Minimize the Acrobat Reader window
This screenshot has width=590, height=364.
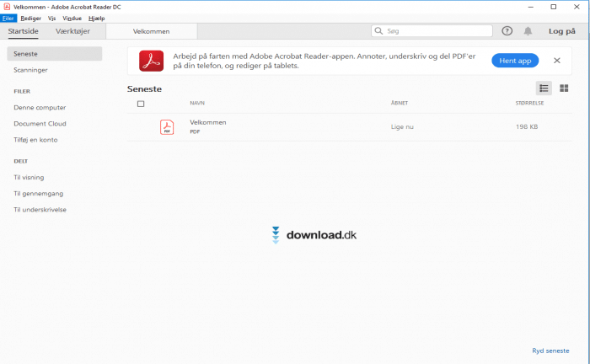point(530,7)
